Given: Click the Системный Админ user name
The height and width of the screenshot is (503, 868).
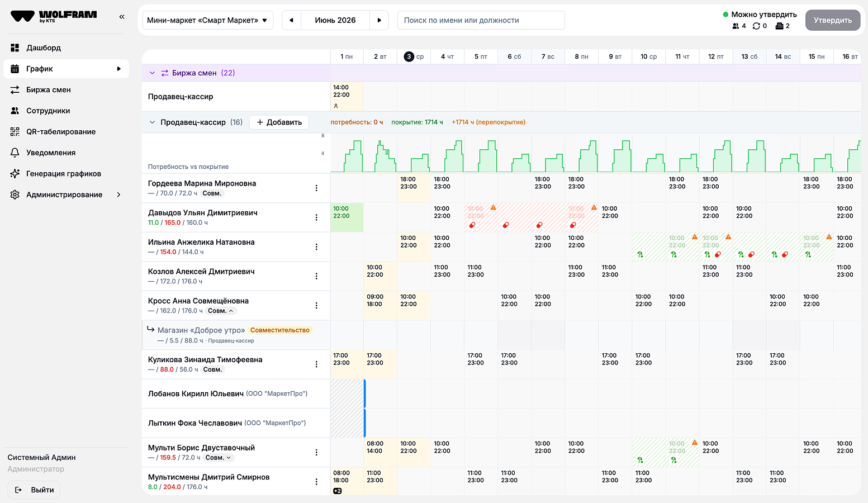Looking at the screenshot, I should point(42,458).
